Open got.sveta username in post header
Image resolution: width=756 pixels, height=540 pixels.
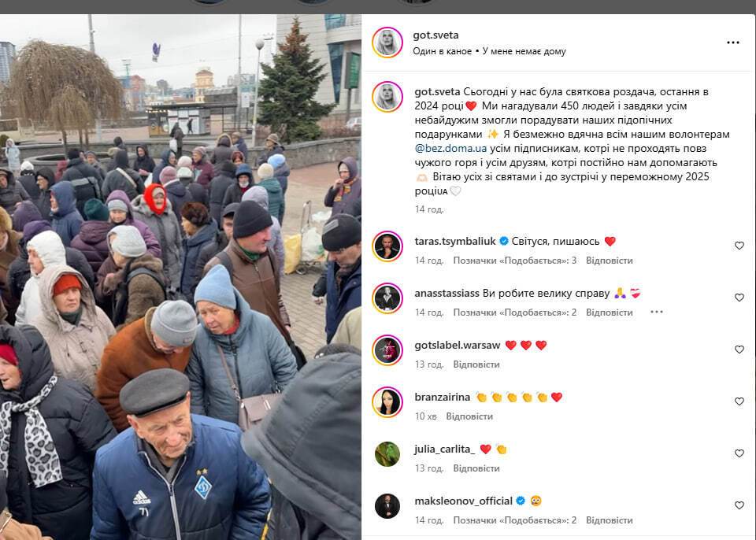pyautogui.click(x=435, y=35)
